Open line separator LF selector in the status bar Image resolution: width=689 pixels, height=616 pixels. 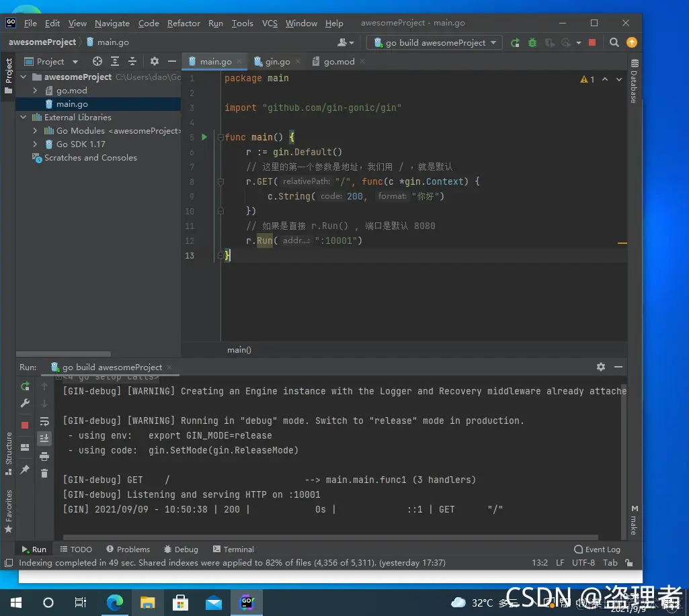(560, 563)
